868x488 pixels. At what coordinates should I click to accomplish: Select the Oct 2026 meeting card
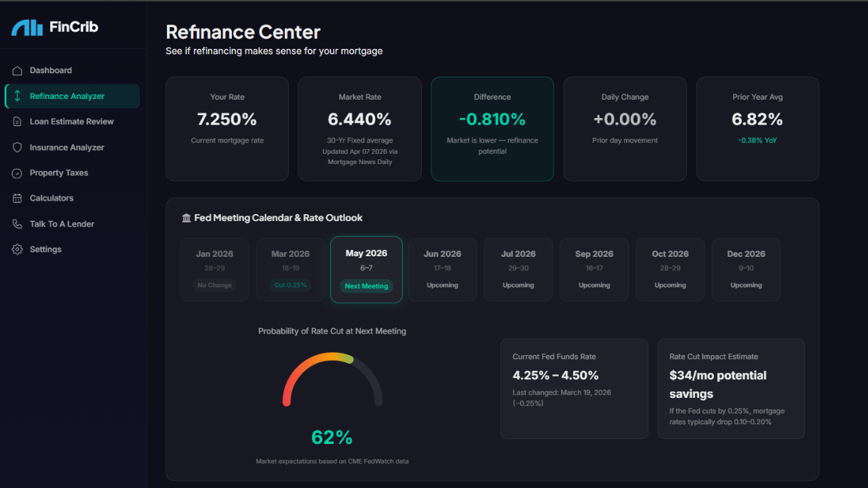[670, 270]
